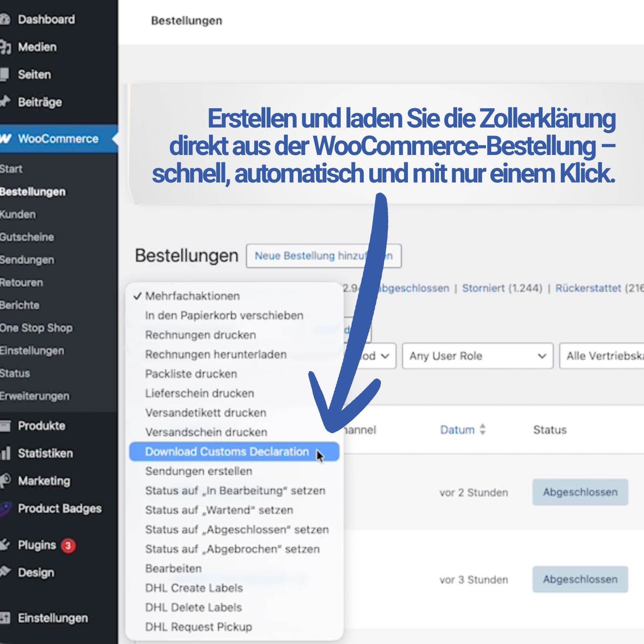Open Medien via its sidebar icon
The height and width of the screenshot is (644, 644).
click(5, 47)
